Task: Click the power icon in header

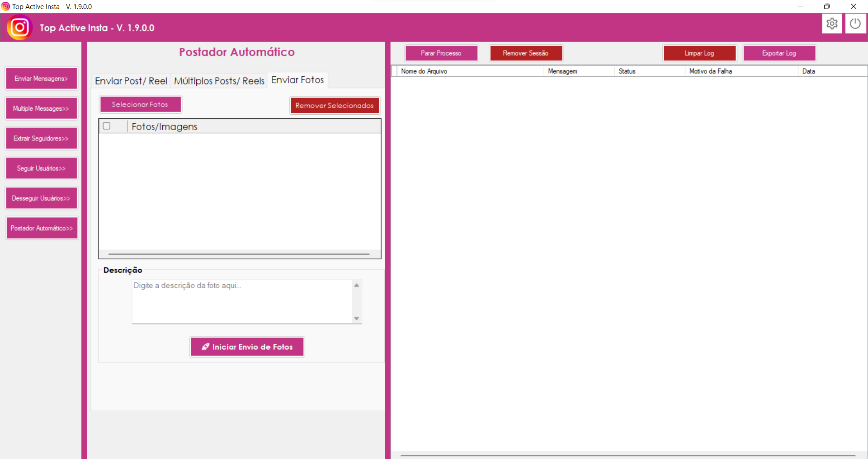Action: 855,23
